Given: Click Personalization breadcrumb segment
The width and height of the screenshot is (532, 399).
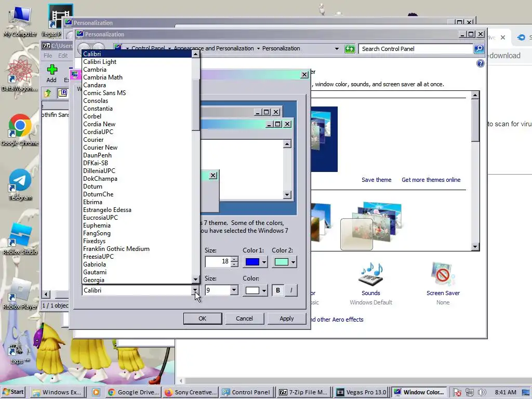Looking at the screenshot, I should pyautogui.click(x=281, y=48).
